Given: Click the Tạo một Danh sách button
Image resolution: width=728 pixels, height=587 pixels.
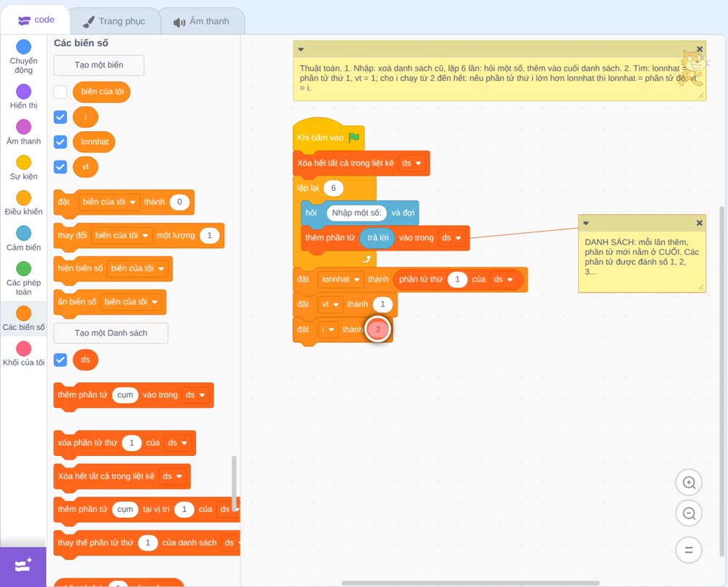Looking at the screenshot, I should tap(111, 333).
